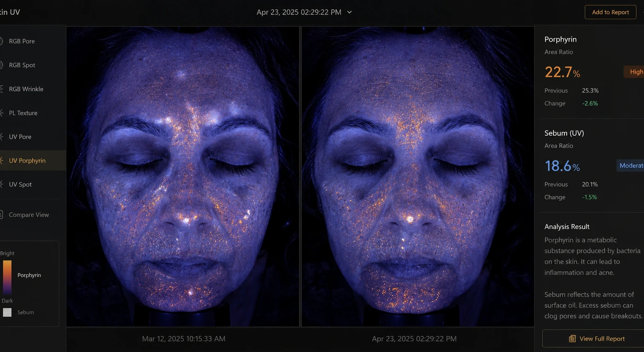Click the previous value 20.1%
Image resolution: width=644 pixels, height=352 pixels.
590,185
